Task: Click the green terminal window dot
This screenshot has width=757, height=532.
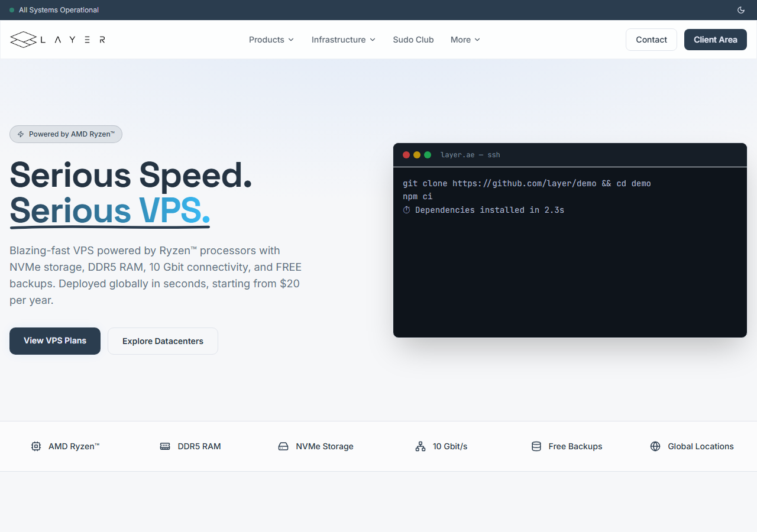Action: [428, 155]
